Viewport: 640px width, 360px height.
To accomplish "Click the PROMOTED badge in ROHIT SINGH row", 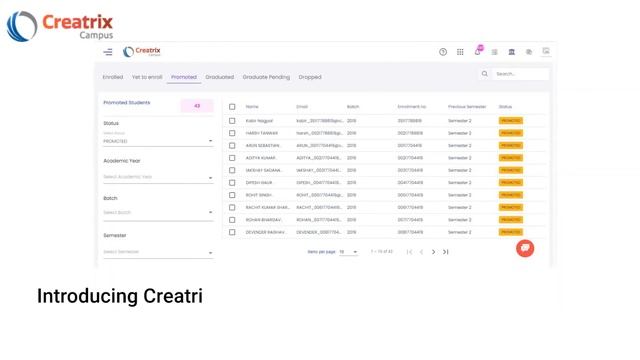I will [x=511, y=195].
